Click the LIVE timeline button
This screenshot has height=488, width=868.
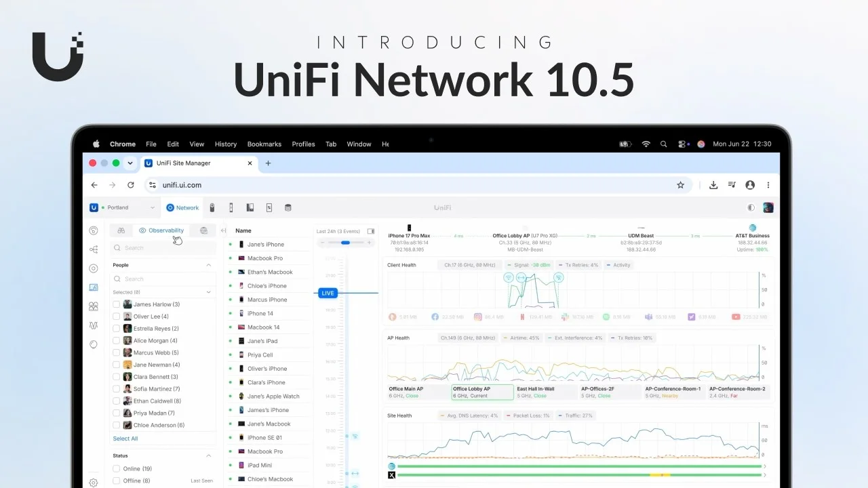tap(328, 293)
